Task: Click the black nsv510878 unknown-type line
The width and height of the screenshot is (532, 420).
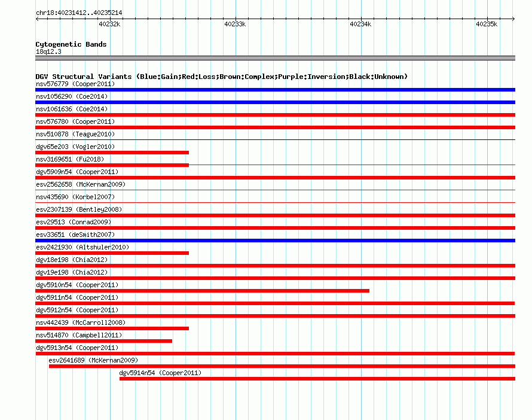Action: tap(275, 139)
